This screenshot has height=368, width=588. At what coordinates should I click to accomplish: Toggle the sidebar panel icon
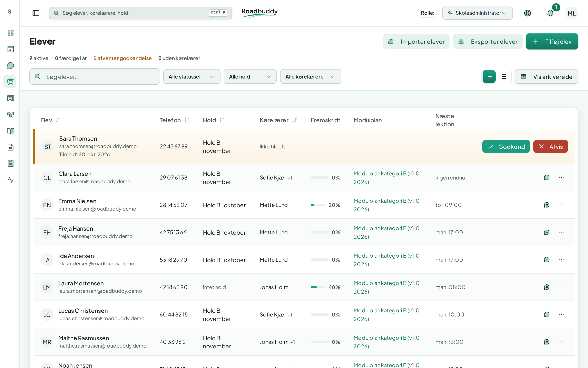(x=36, y=13)
